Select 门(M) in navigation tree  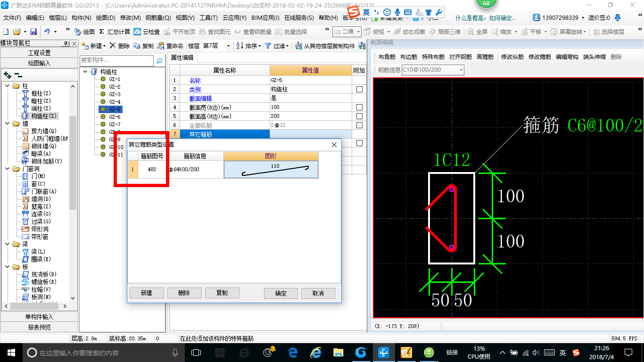[33, 176]
